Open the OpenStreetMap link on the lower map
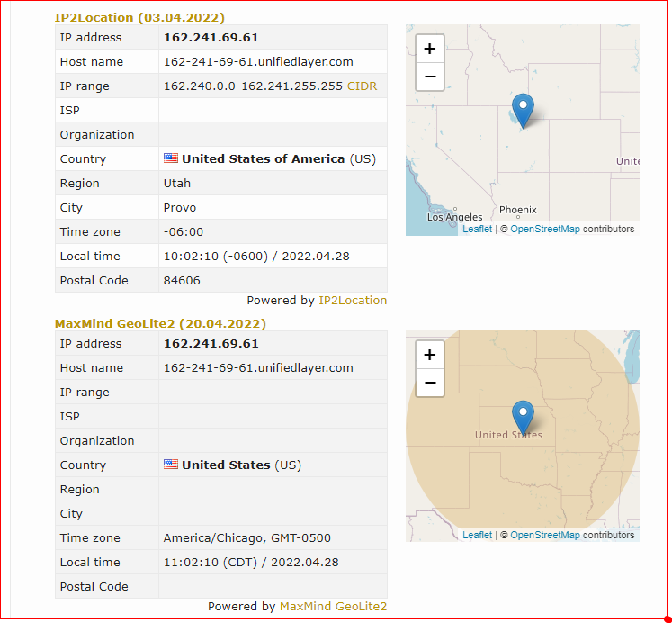Viewport: 672px width, 623px height. pyautogui.click(x=545, y=535)
